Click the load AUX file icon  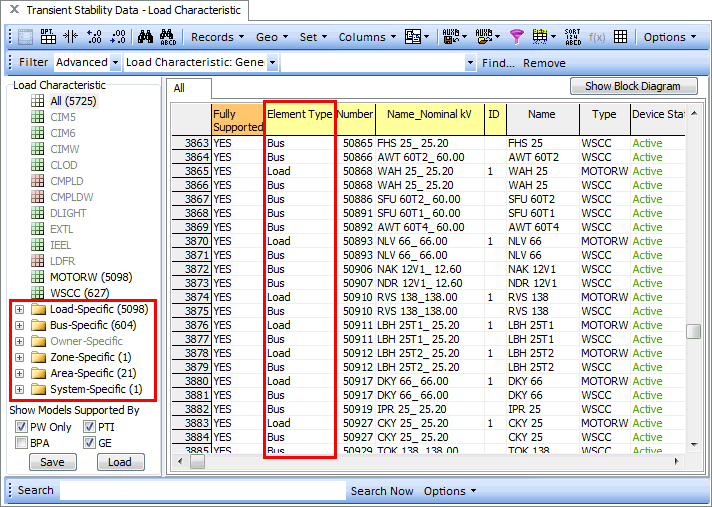(484, 37)
